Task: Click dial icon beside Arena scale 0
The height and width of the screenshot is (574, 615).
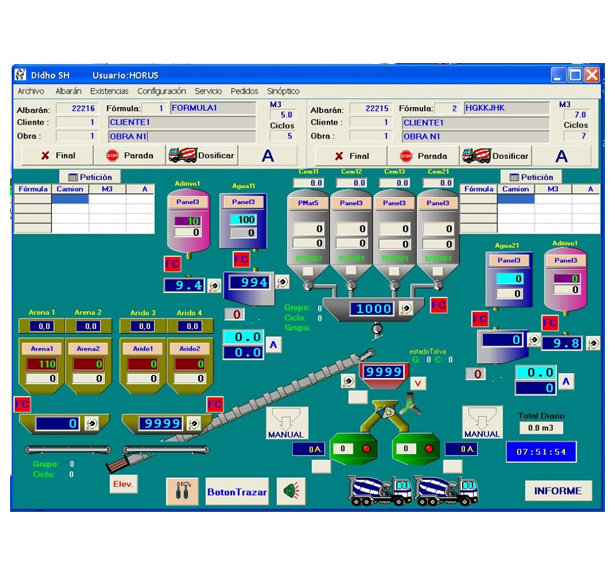Action: click(92, 424)
